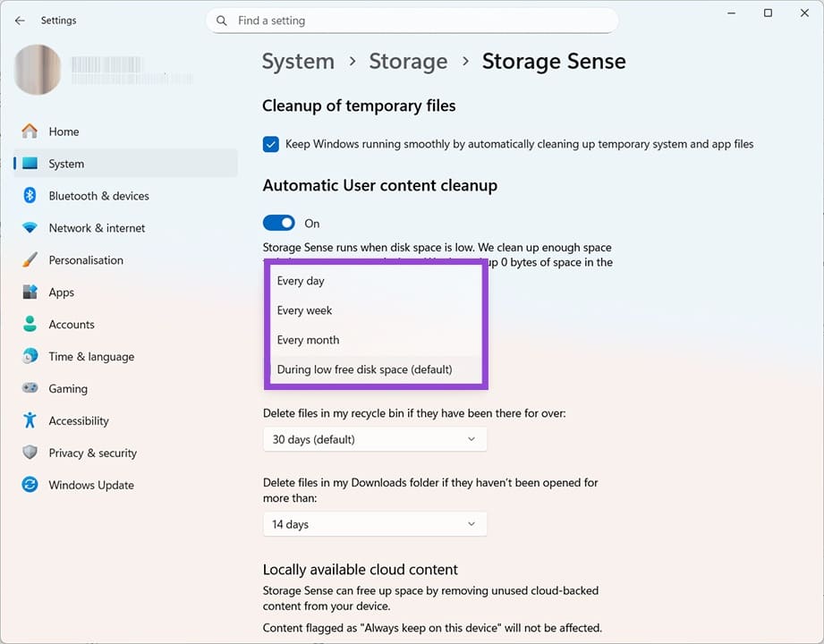This screenshot has width=824, height=644.
Task: Turn off Automatic User content cleanup
Action: tap(278, 222)
